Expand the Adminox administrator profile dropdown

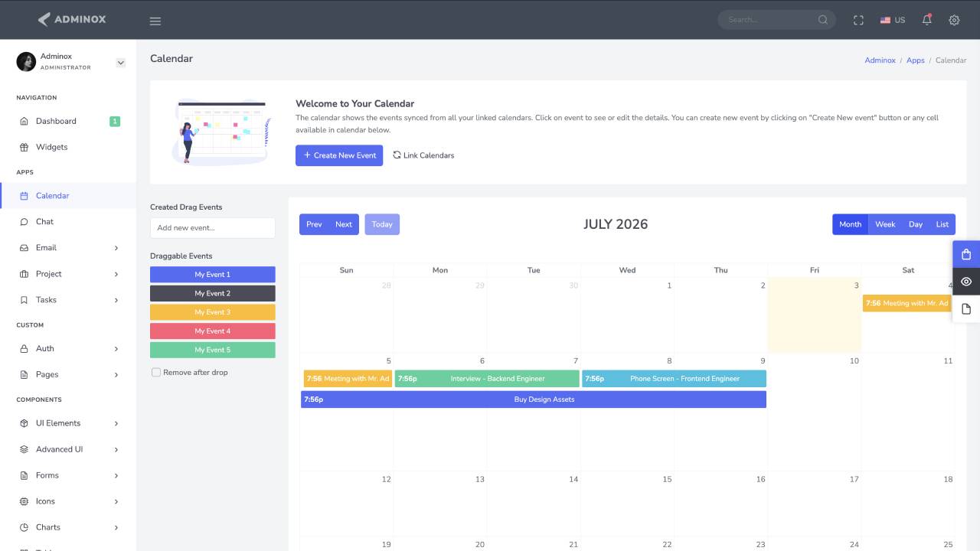120,63
